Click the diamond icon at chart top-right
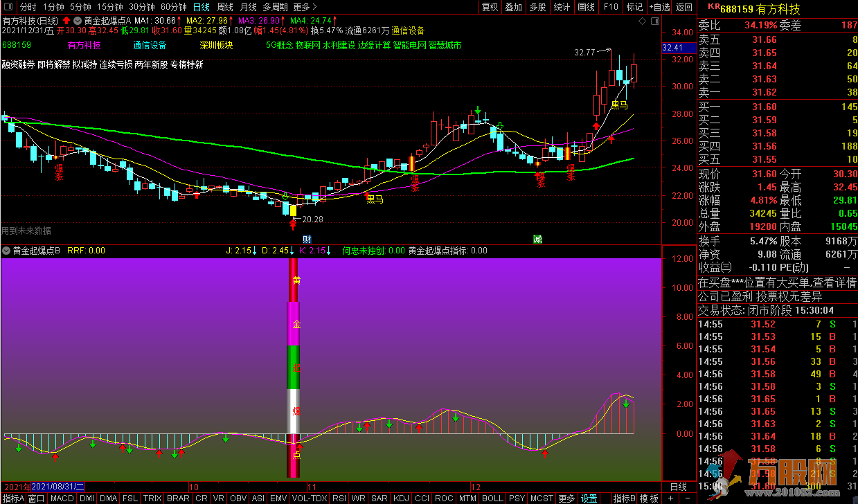 click(x=643, y=21)
